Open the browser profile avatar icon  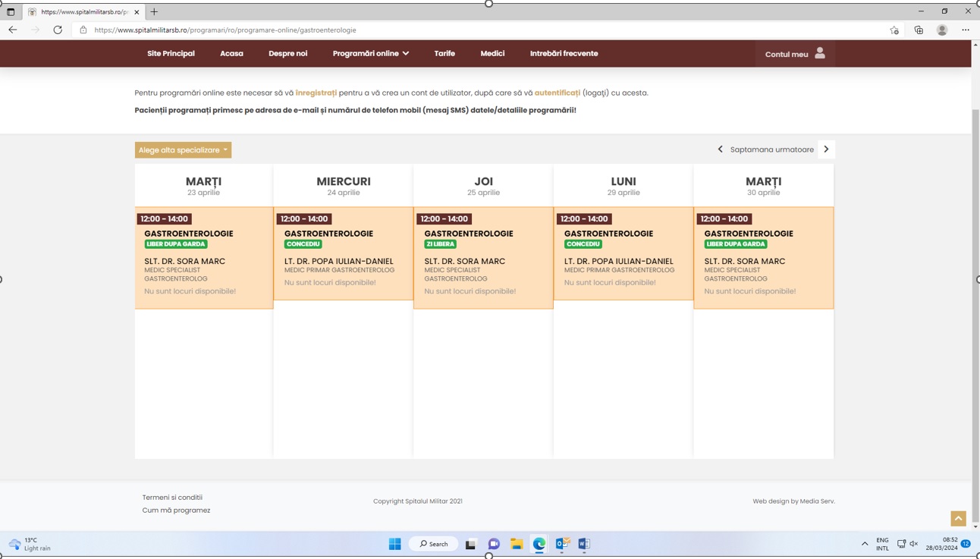click(942, 30)
